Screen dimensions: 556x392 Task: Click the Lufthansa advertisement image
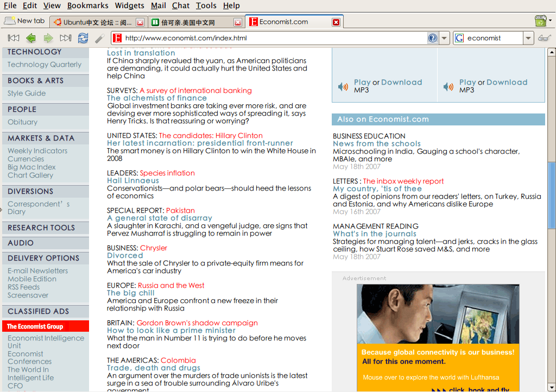click(438, 338)
